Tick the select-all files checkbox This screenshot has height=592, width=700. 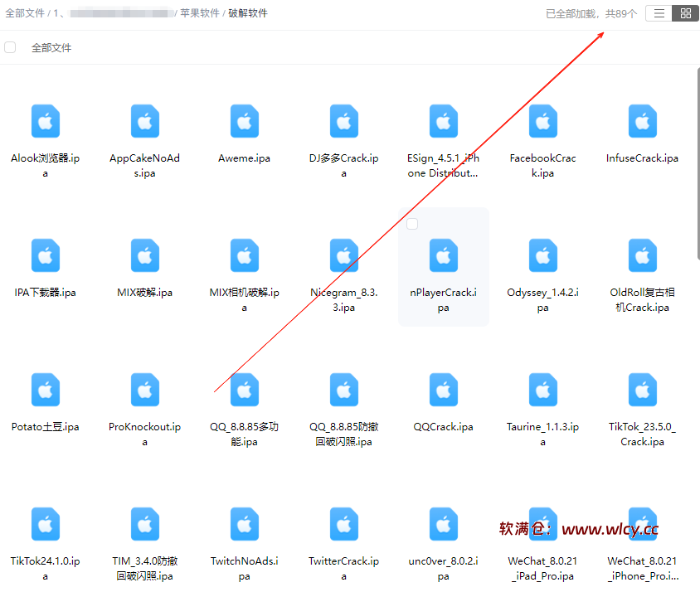[x=10, y=47]
